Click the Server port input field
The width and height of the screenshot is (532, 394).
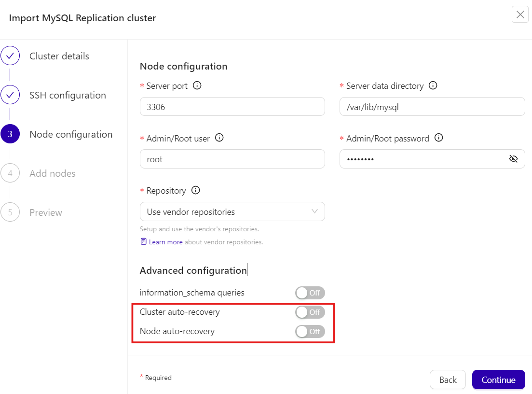[x=232, y=107]
